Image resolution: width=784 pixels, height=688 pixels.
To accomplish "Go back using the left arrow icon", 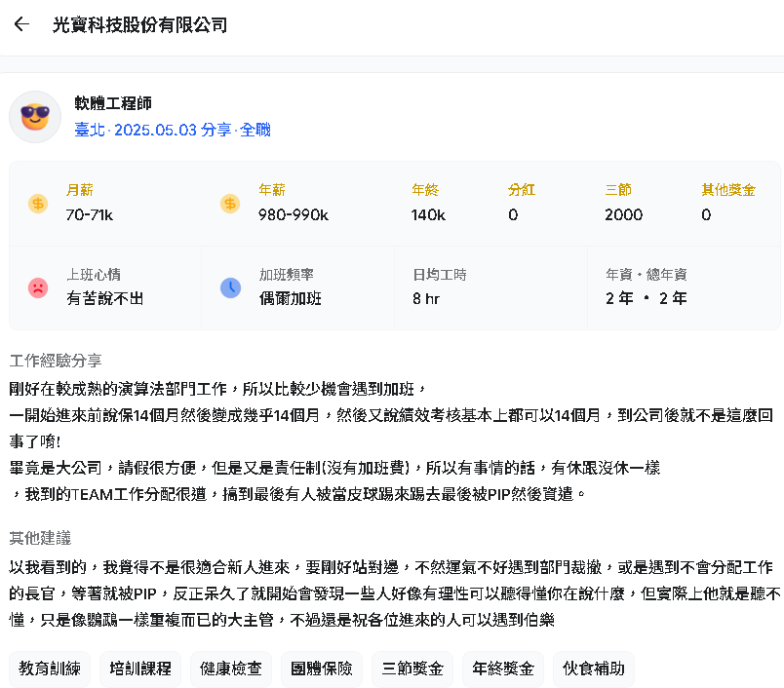I will pyautogui.click(x=21, y=24).
